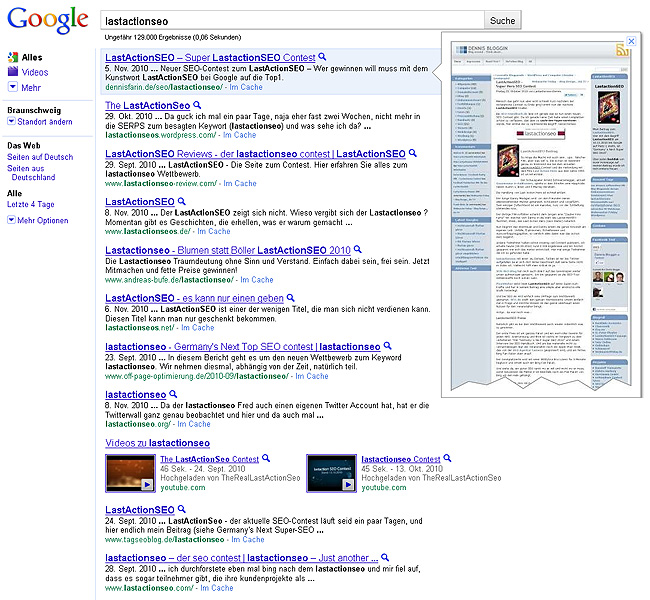The width and height of the screenshot is (650, 600).
Task: Open 'Im Cache' for lastactionseos.wordpress.com result
Action: (240, 135)
